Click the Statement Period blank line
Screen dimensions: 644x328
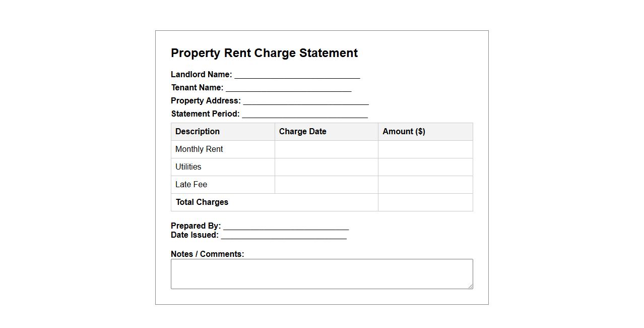304,114
